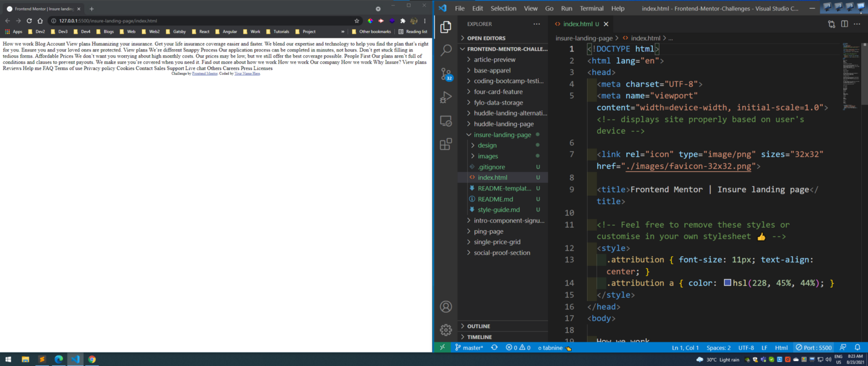The image size is (868, 366).
Task: Reload the page in Chrome
Action: tap(29, 20)
